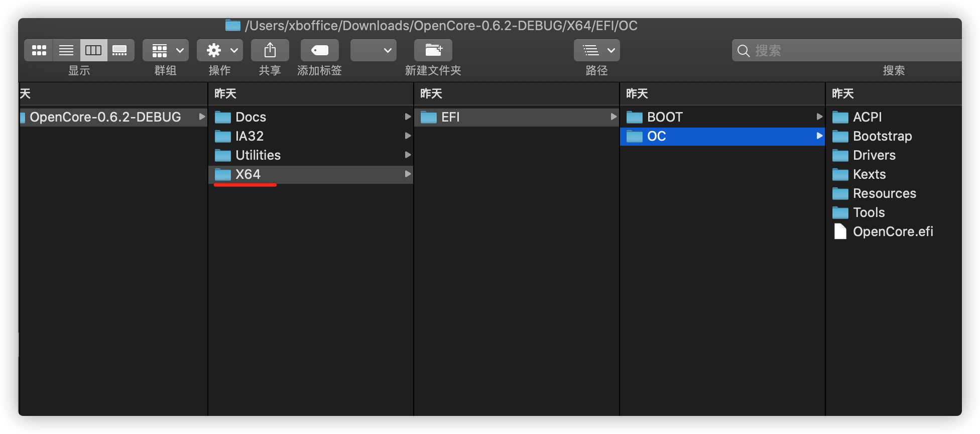Click the Tools folder icon
Viewport: 980px width, 434px height.
[x=840, y=213]
